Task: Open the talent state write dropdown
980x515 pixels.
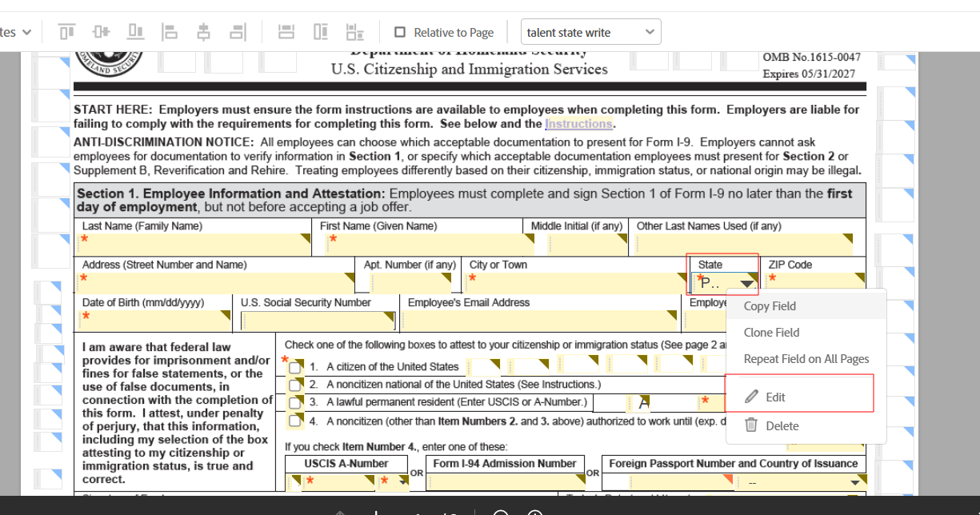Action: 590,32
